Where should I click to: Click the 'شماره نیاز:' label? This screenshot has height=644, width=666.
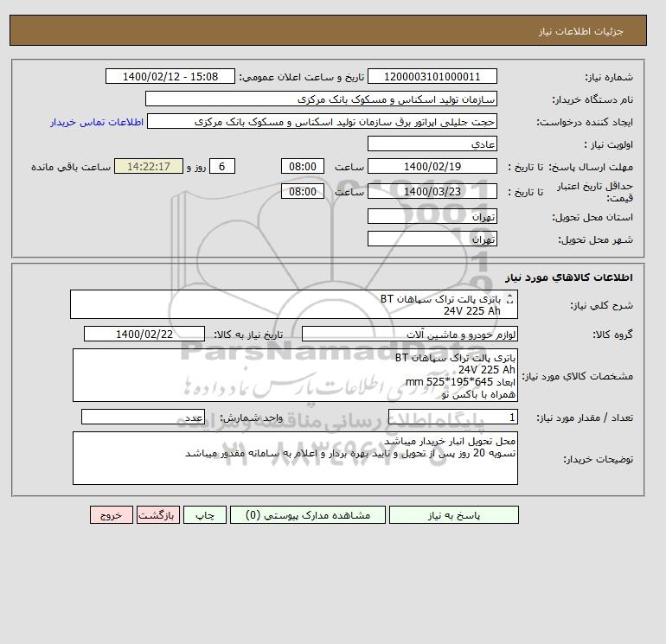pos(609,77)
